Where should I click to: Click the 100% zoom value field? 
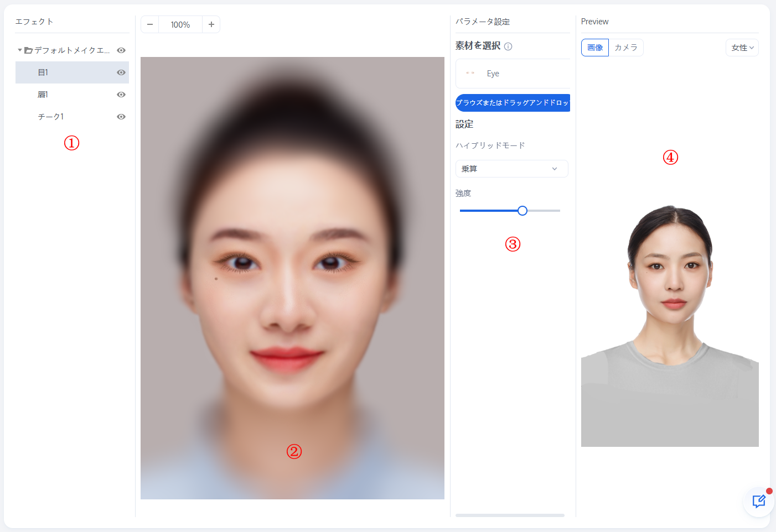coord(180,24)
